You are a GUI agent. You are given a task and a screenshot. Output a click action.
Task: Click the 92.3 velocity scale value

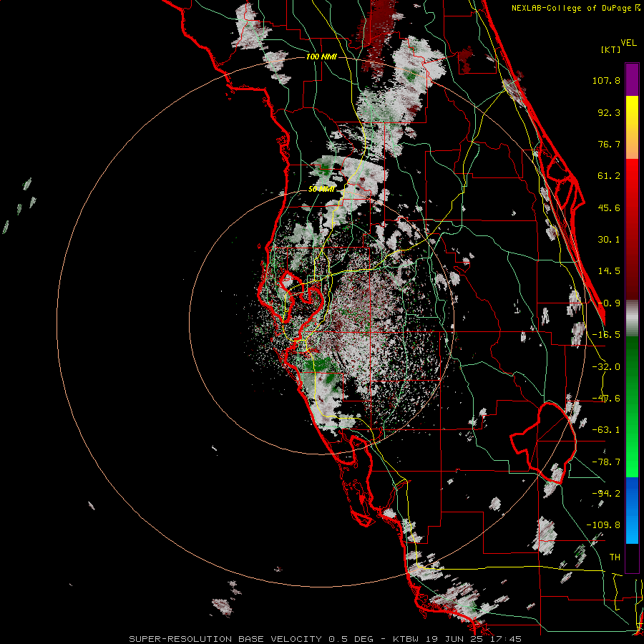[609, 112]
